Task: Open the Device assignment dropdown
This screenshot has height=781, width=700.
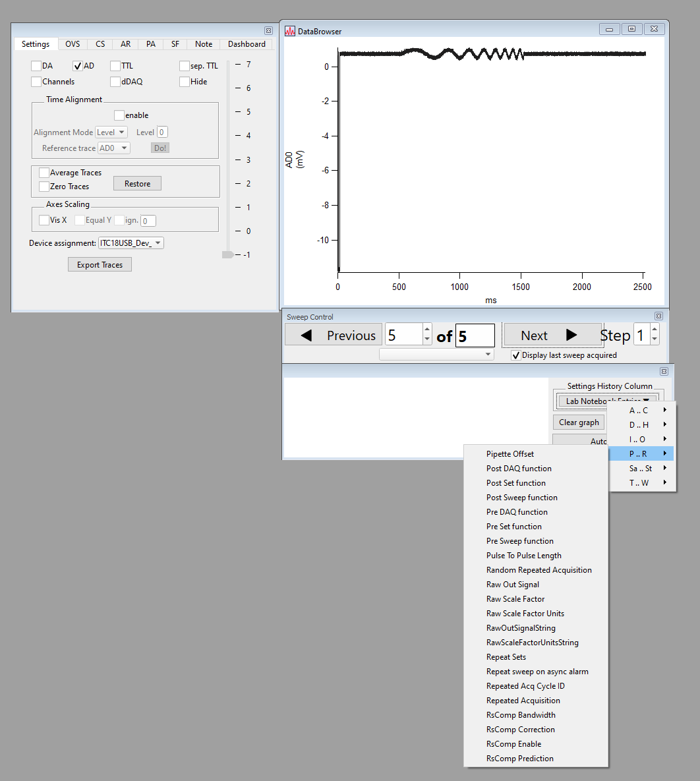Action: [x=131, y=243]
